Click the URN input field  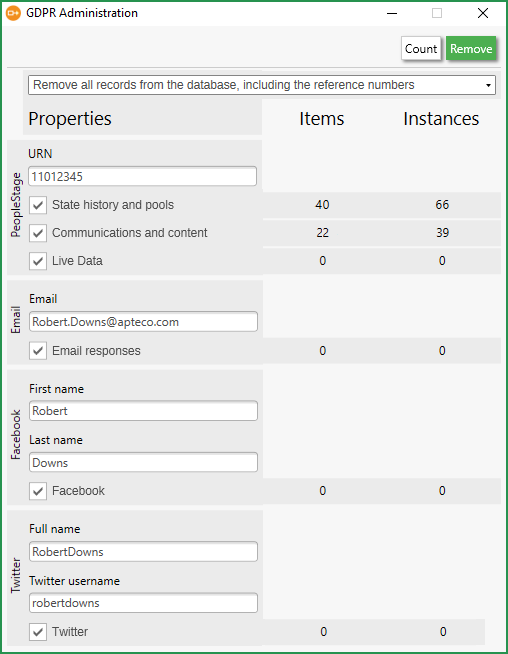coord(142,176)
